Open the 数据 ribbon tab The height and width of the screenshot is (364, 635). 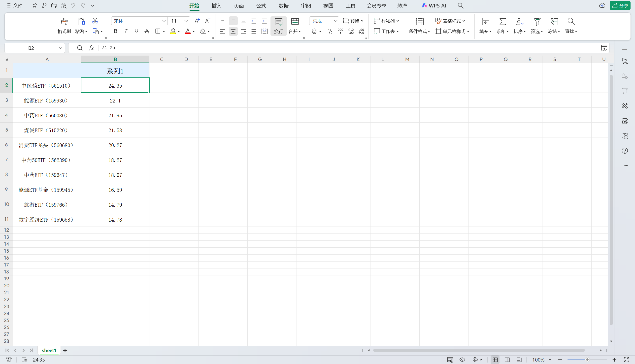pos(283,6)
